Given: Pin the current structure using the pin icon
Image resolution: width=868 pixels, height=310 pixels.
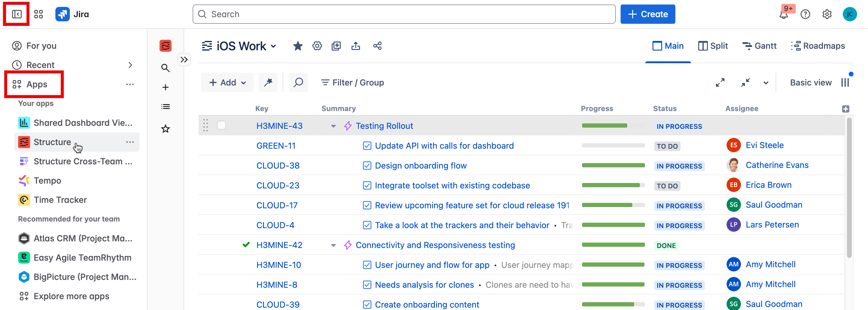Looking at the screenshot, I should [x=268, y=82].
